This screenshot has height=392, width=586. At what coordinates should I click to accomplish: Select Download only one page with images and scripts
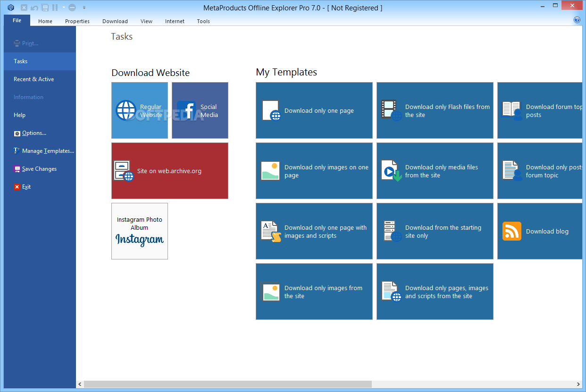pyautogui.click(x=314, y=231)
